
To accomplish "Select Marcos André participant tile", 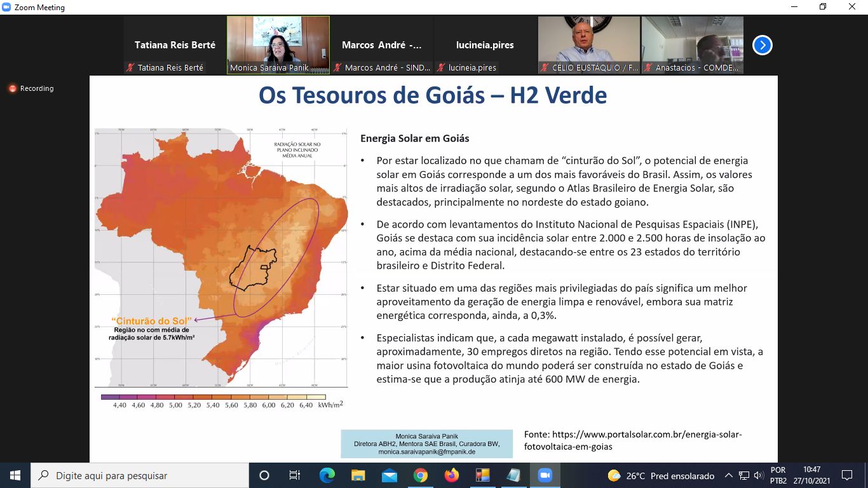I will [382, 45].
